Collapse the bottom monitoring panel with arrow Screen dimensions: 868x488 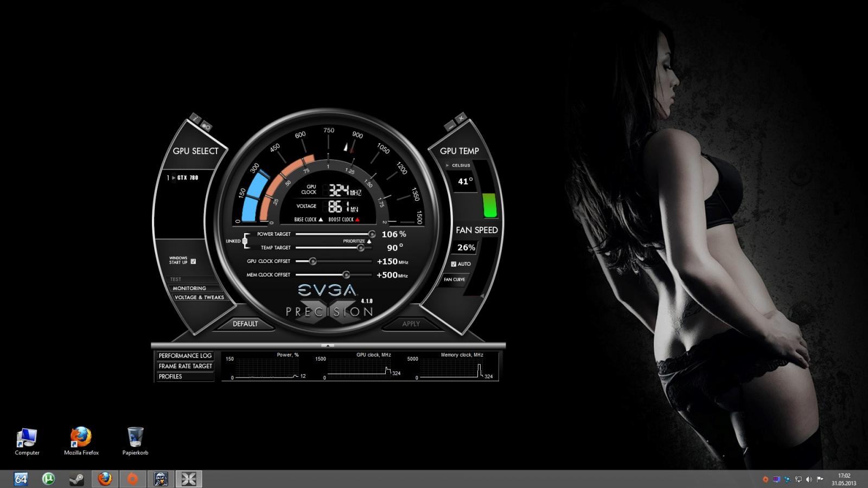[x=328, y=345]
